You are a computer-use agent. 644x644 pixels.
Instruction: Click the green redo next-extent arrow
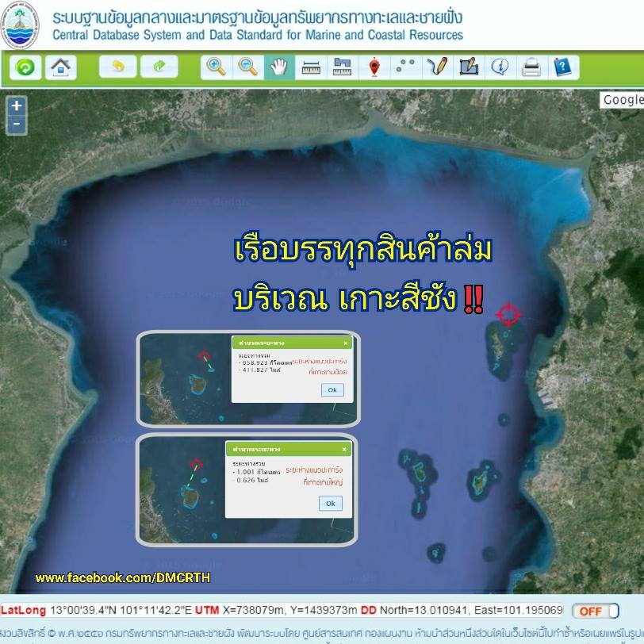159,67
